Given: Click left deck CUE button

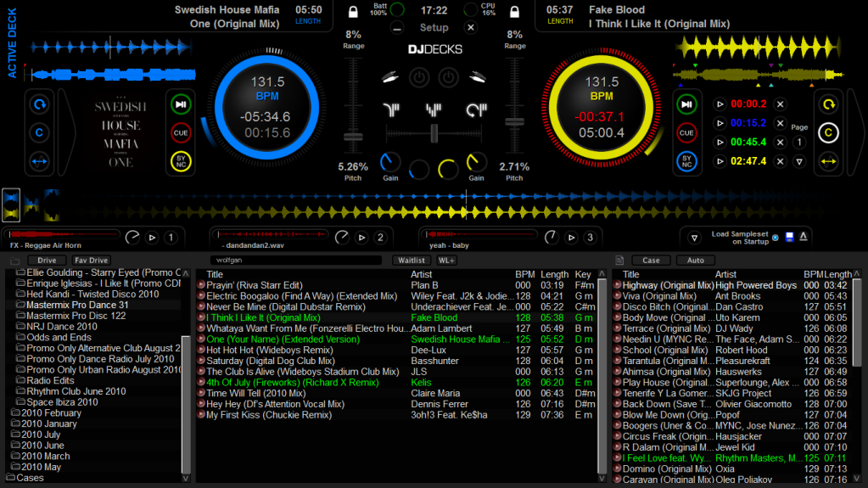Looking at the screenshot, I should pos(181,133).
